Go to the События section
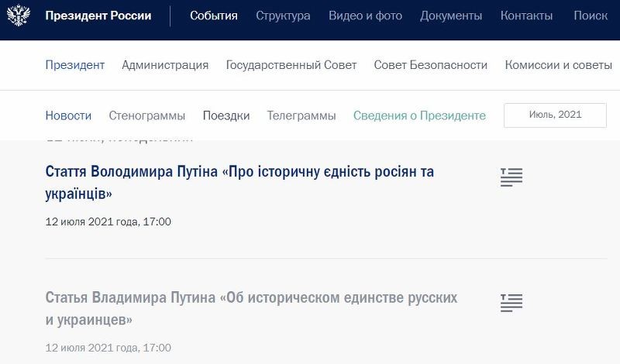Screen dimensions: 620x364 214,15
